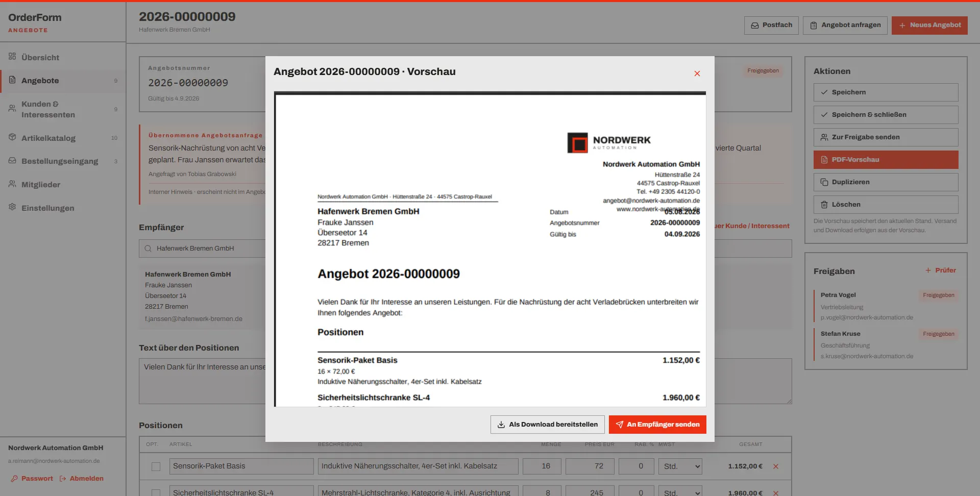Click the logout icon next to Abmelden
The width and height of the screenshot is (980, 496).
tap(63, 479)
